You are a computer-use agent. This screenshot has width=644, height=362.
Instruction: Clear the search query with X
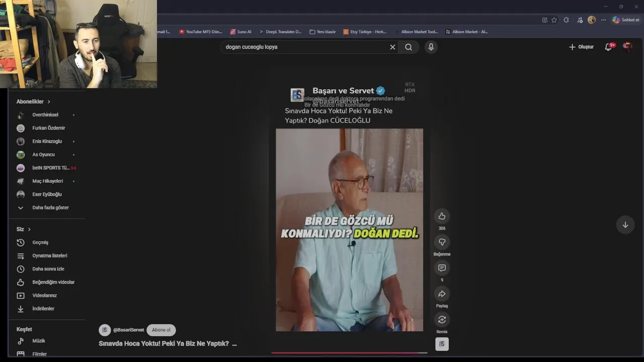pos(392,47)
